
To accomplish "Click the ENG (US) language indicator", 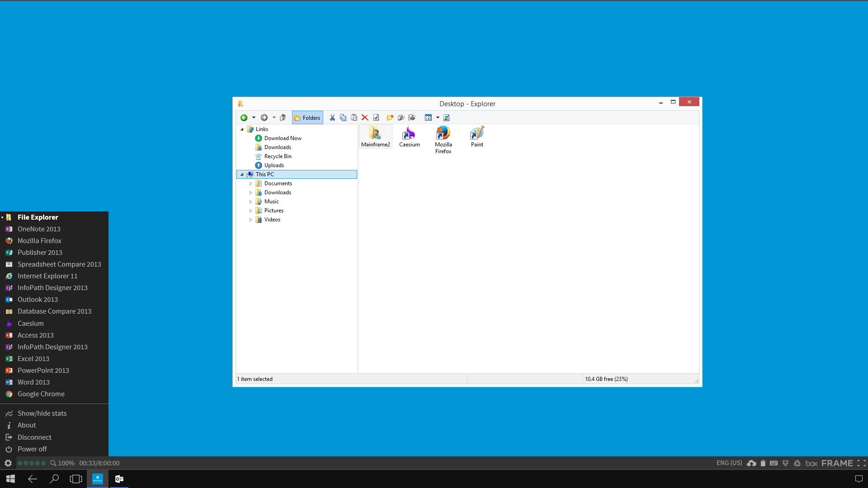I will pyautogui.click(x=729, y=463).
